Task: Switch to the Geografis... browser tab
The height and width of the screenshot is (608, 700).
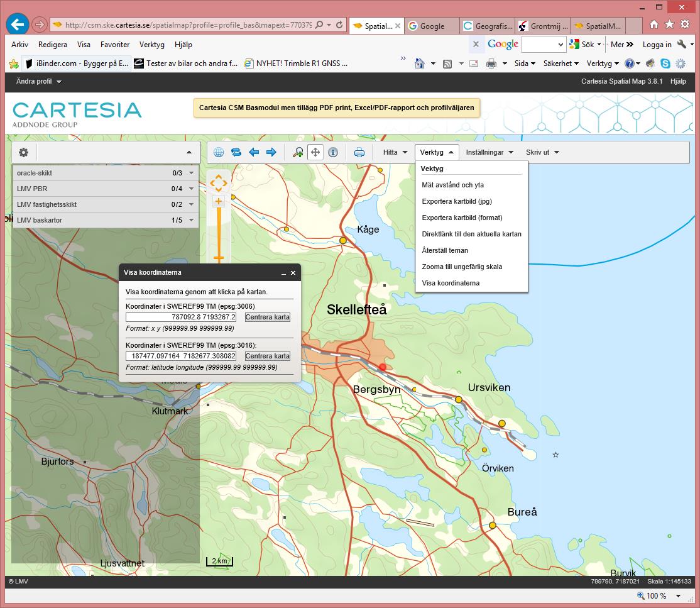Action: coord(488,26)
